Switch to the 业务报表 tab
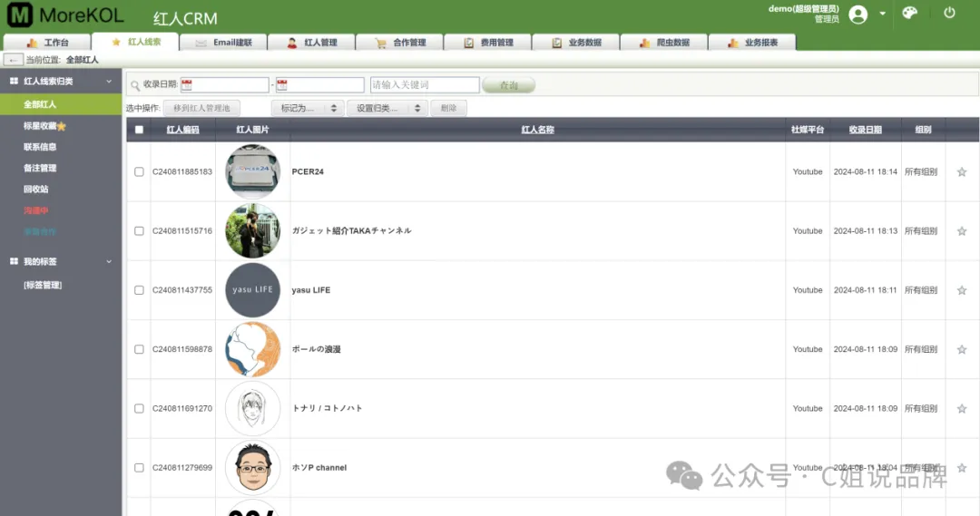 (752, 42)
